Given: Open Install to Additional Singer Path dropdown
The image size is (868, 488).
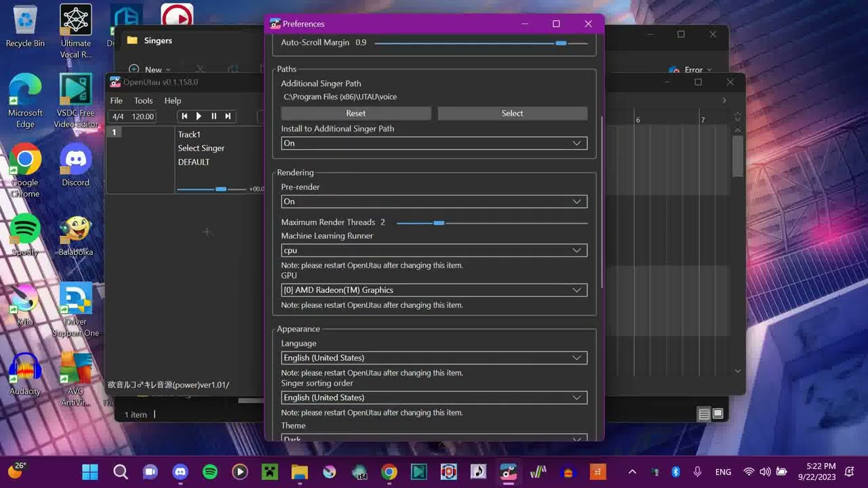Looking at the screenshot, I should tap(434, 143).
